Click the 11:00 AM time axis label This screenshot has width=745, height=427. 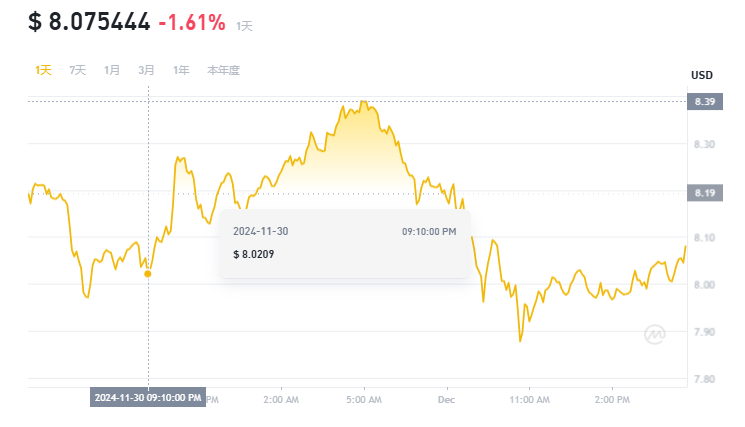[x=528, y=399]
